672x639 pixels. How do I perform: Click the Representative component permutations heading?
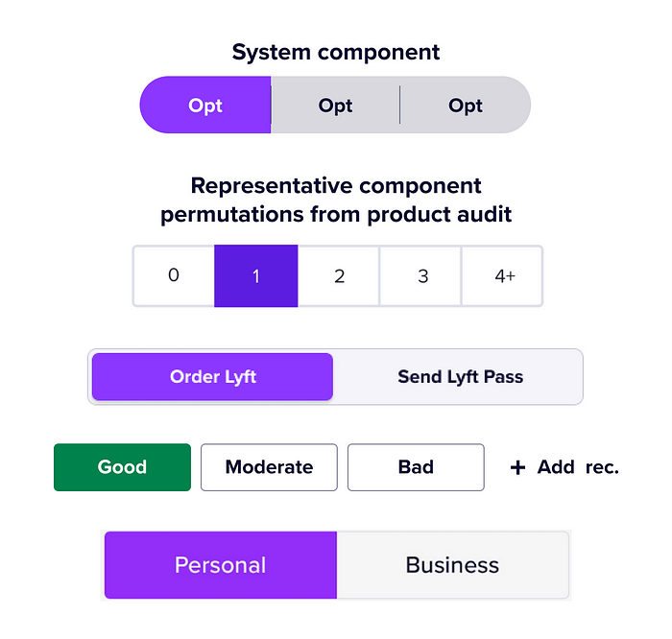click(336, 200)
